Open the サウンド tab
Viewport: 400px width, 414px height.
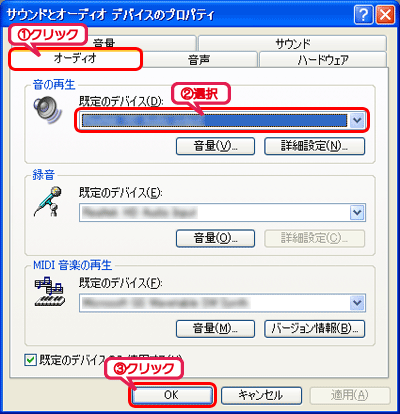pyautogui.click(x=292, y=43)
